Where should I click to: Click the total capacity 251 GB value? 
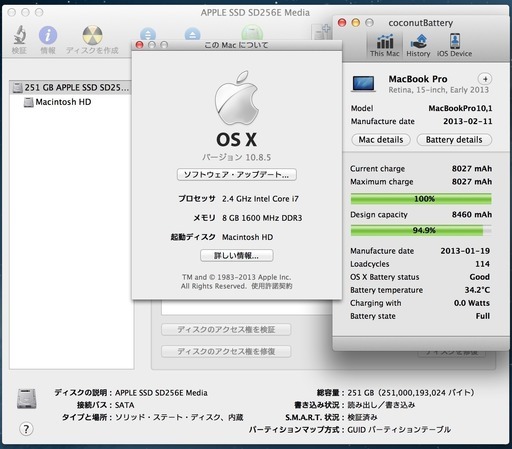411,393
